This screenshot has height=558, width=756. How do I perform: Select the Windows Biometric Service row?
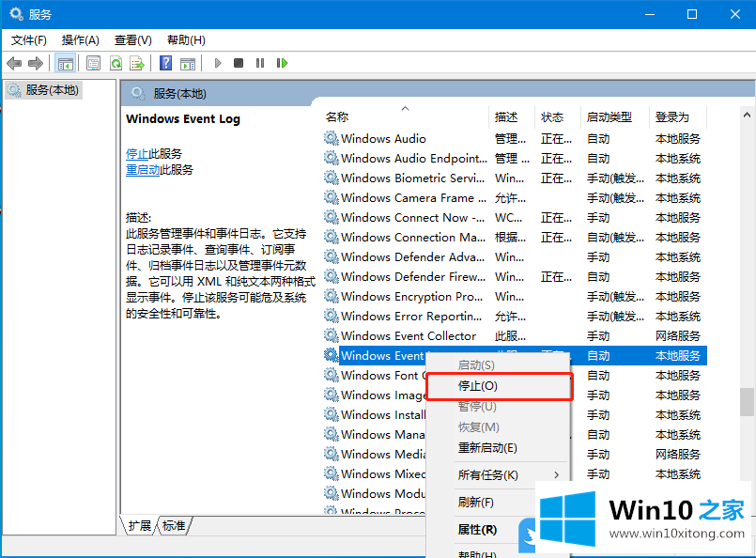coord(515,178)
